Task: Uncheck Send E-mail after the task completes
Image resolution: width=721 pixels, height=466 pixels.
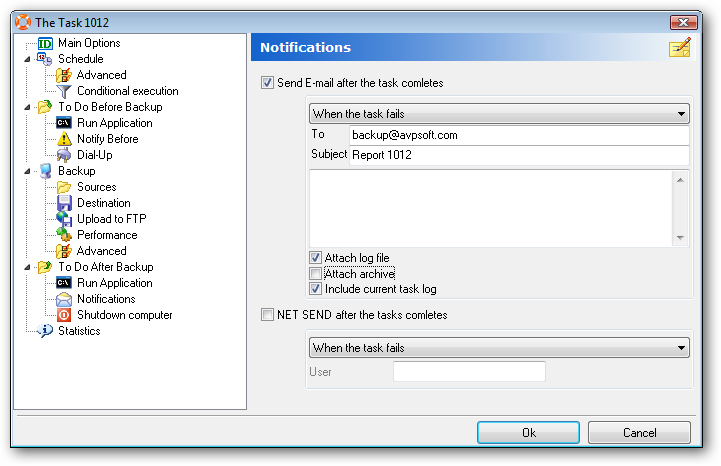Action: coord(267,83)
